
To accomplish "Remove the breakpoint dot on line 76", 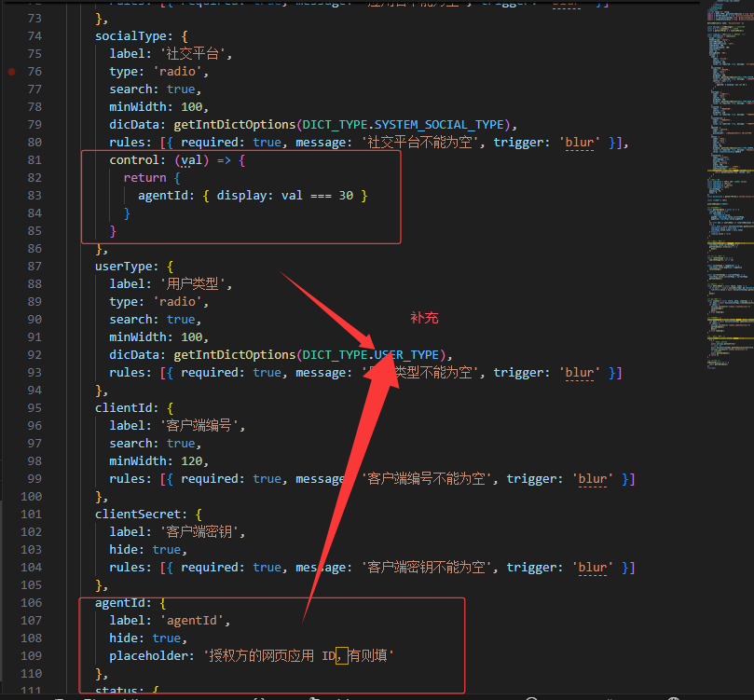I will (x=11, y=71).
